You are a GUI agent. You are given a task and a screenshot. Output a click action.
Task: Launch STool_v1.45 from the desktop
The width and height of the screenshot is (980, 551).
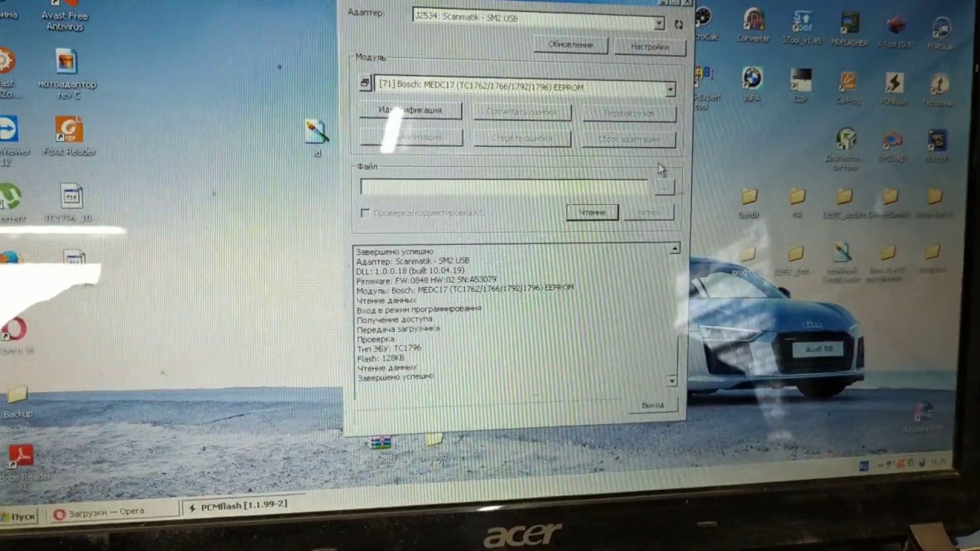click(x=802, y=28)
